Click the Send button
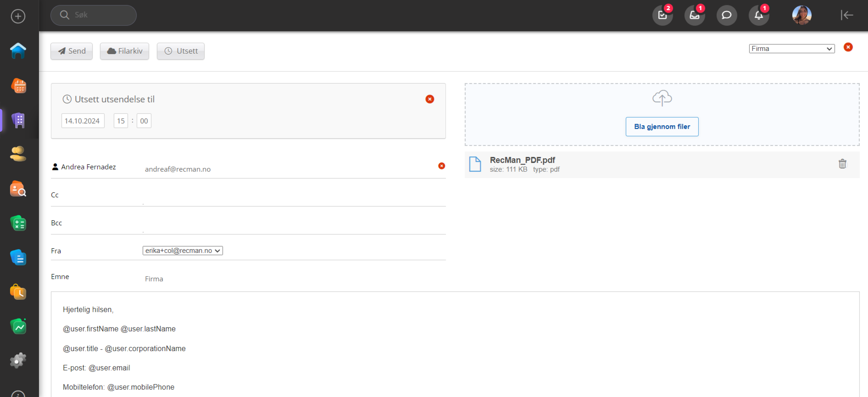This screenshot has width=868, height=397. pyautogui.click(x=71, y=51)
